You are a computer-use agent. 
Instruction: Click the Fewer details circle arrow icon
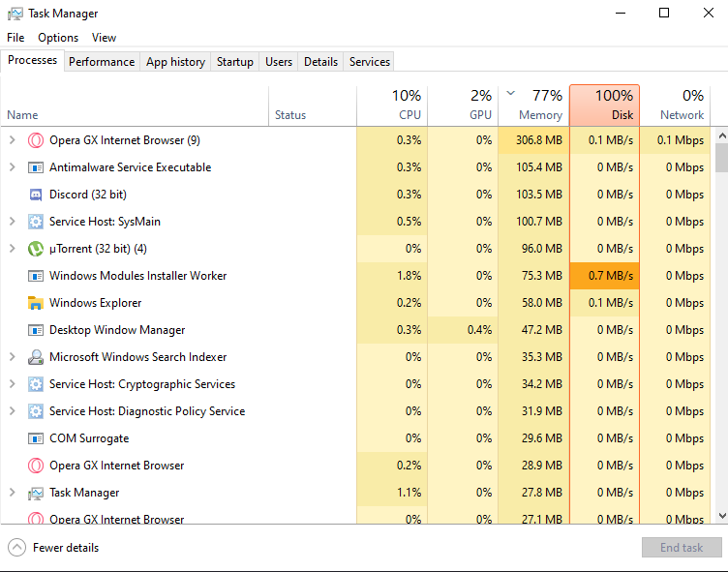17,548
